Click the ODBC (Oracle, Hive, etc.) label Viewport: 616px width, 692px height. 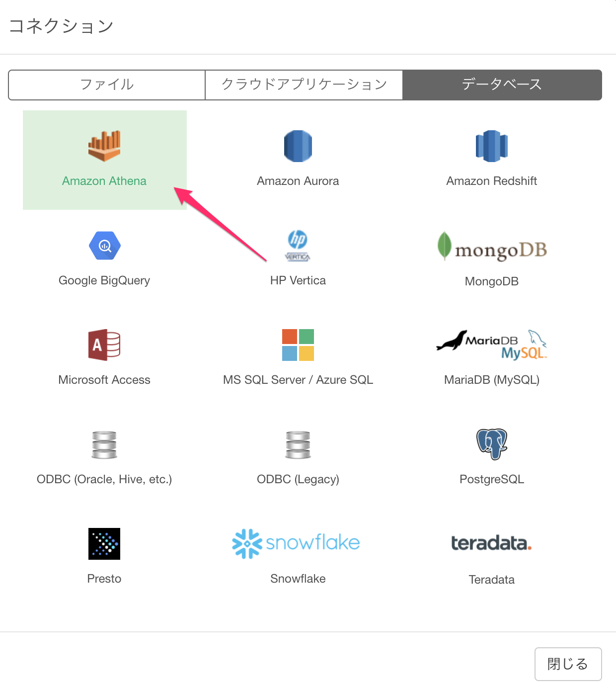(x=104, y=479)
